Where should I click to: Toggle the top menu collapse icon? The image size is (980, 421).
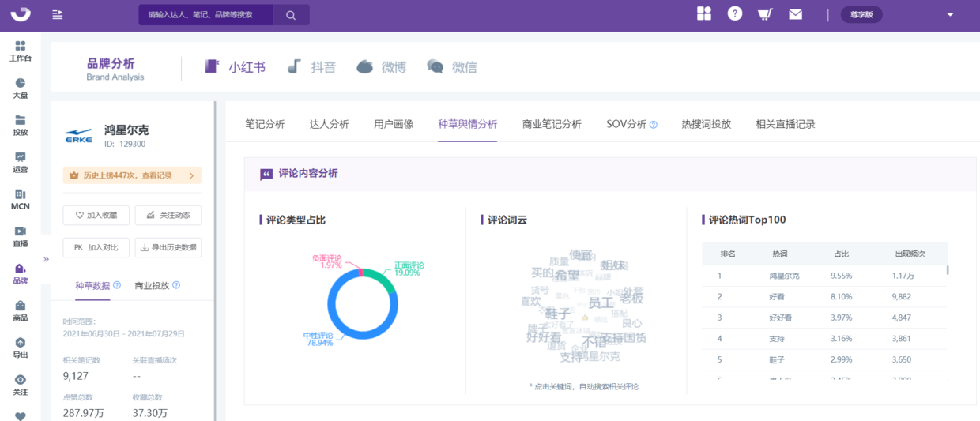(x=57, y=14)
